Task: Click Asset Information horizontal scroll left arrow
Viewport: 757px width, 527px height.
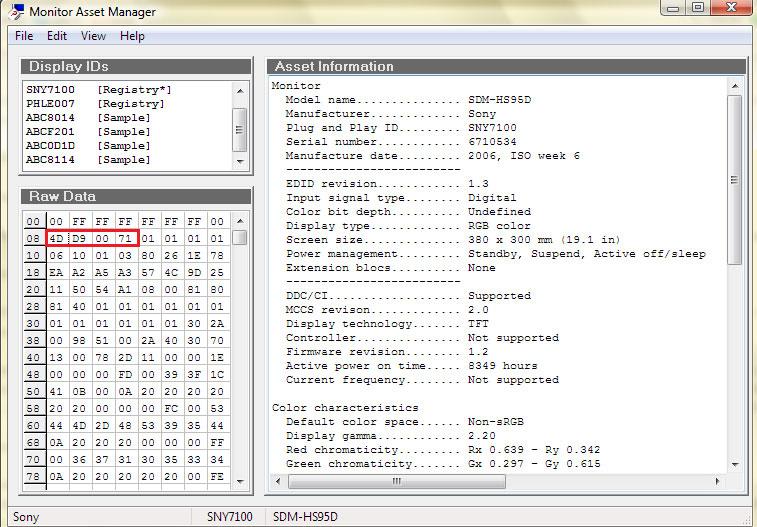Action: tap(278, 481)
